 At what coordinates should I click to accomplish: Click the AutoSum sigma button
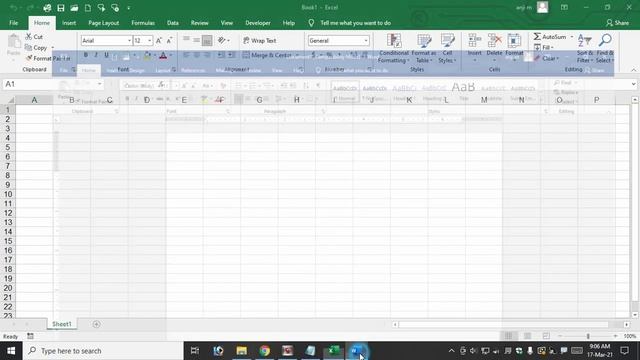[550, 37]
